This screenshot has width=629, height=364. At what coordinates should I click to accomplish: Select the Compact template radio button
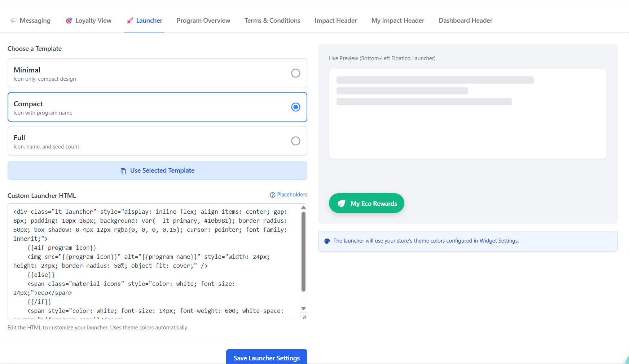click(295, 107)
